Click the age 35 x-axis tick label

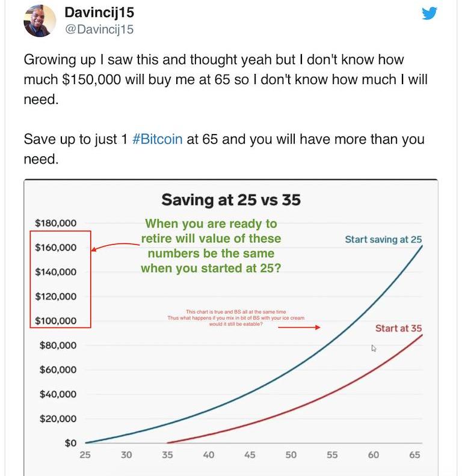coord(167,455)
